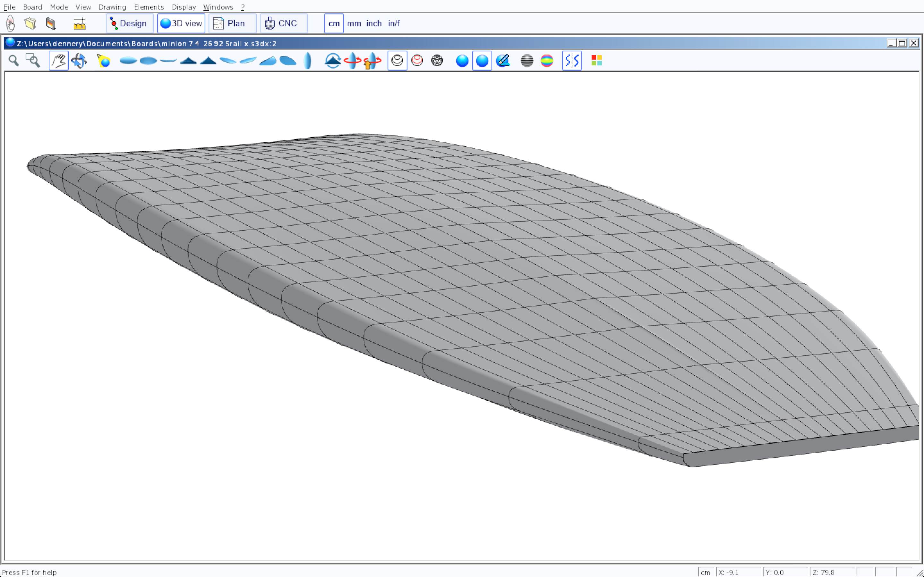Toggle the red slices display icon
This screenshot has width=924, height=577.
click(x=417, y=61)
